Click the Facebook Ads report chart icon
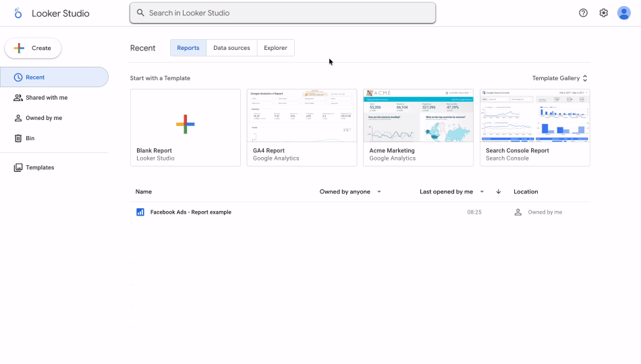Image resolution: width=641 pixels, height=364 pixels. (x=140, y=212)
